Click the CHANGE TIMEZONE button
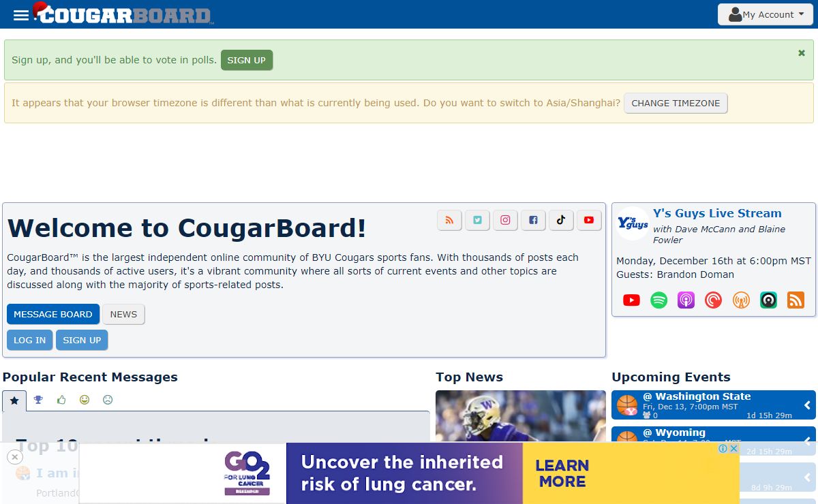This screenshot has height=504, width=818. coord(676,104)
